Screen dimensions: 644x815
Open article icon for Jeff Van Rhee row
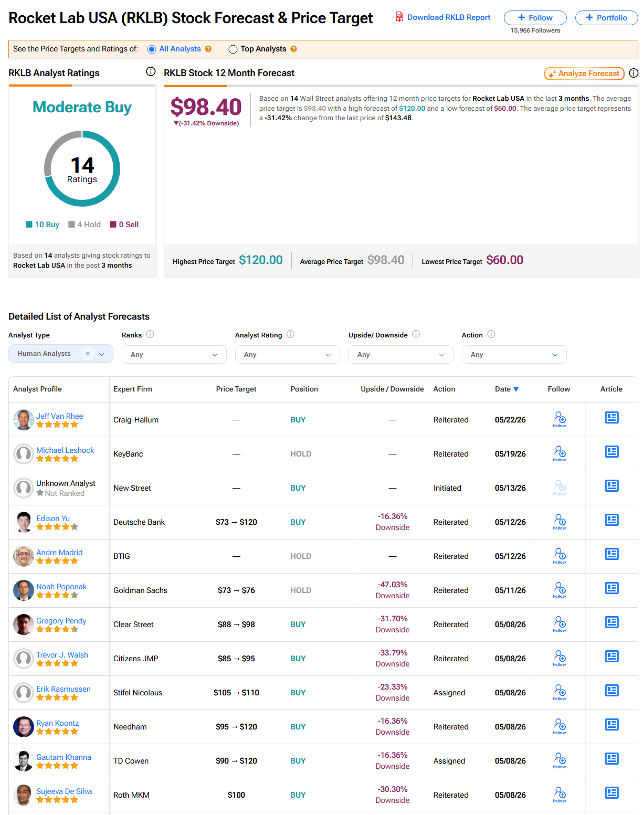pyautogui.click(x=611, y=418)
